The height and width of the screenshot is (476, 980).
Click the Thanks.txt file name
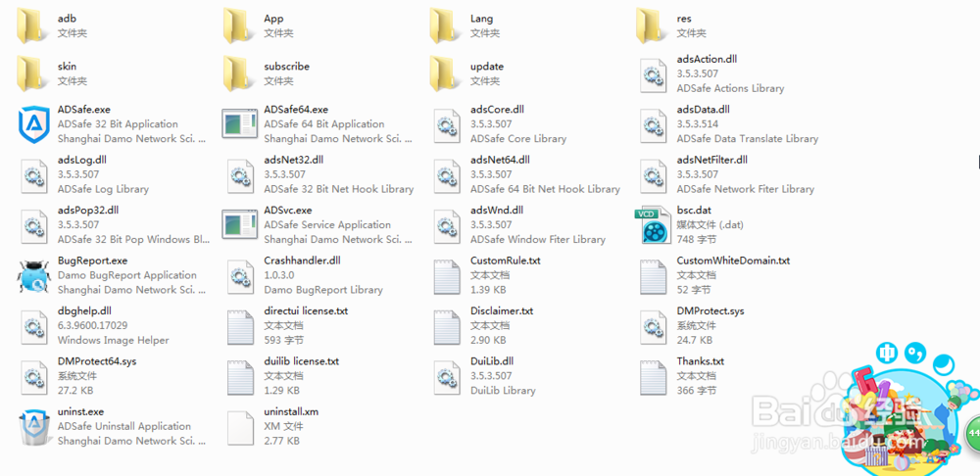700,361
